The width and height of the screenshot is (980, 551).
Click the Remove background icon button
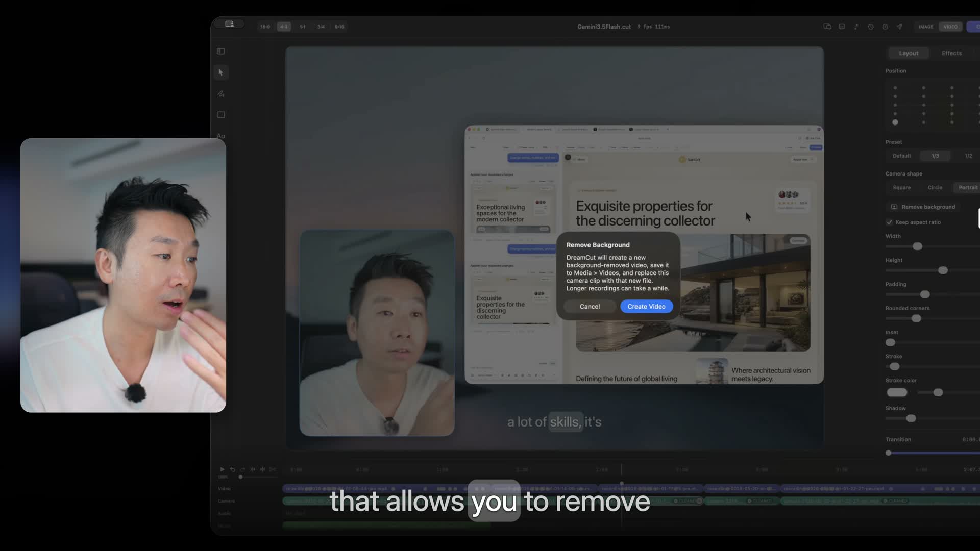tap(923, 207)
